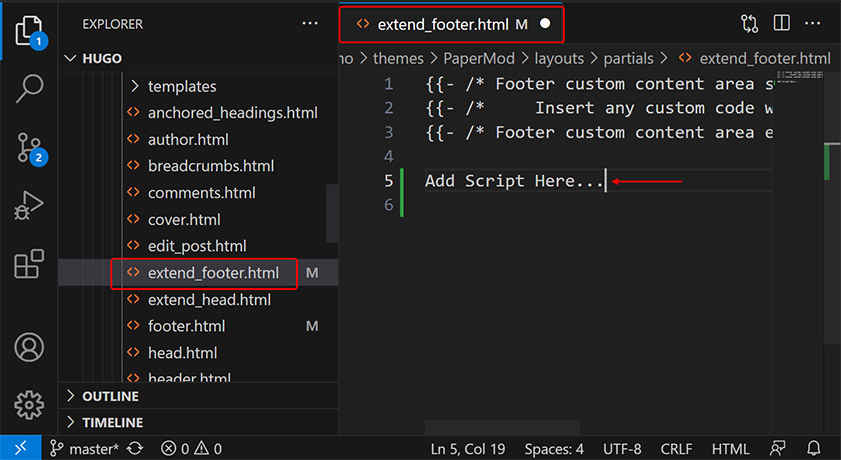Open the Explorer views and more actions menu
The width and height of the screenshot is (841, 460).
tap(309, 24)
